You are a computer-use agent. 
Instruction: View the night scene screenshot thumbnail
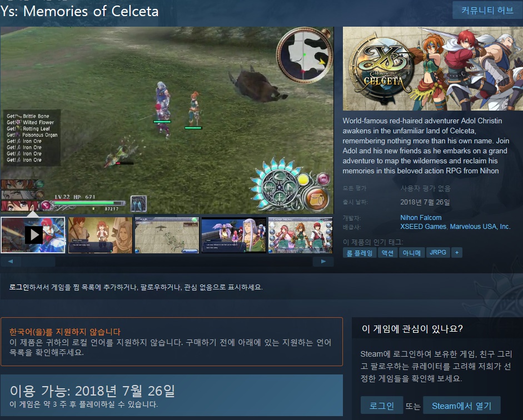(234, 235)
